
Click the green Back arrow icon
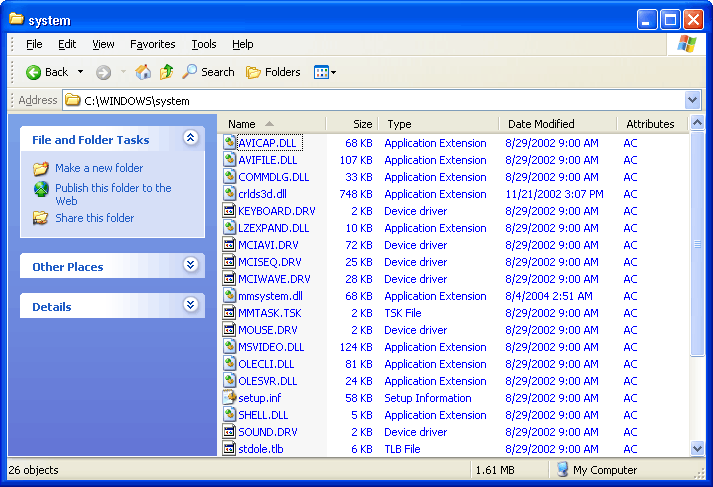[33, 72]
